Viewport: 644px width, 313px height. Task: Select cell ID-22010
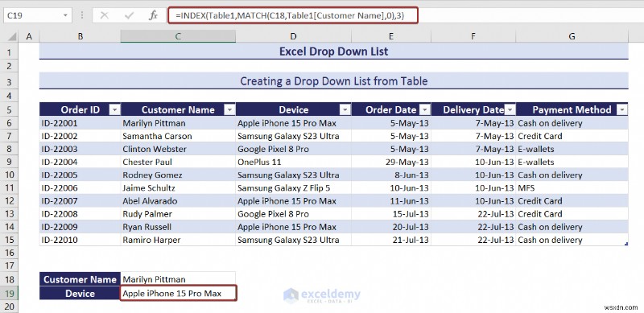pyautogui.click(x=80, y=240)
